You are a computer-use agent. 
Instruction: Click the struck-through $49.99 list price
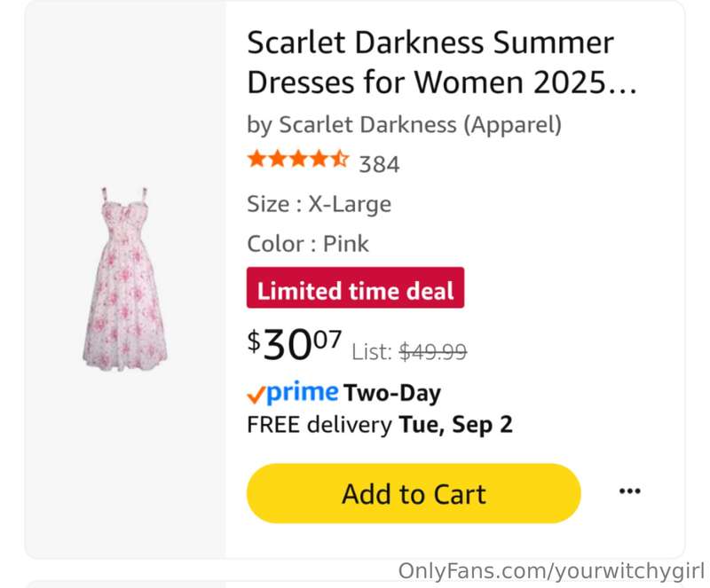point(433,352)
